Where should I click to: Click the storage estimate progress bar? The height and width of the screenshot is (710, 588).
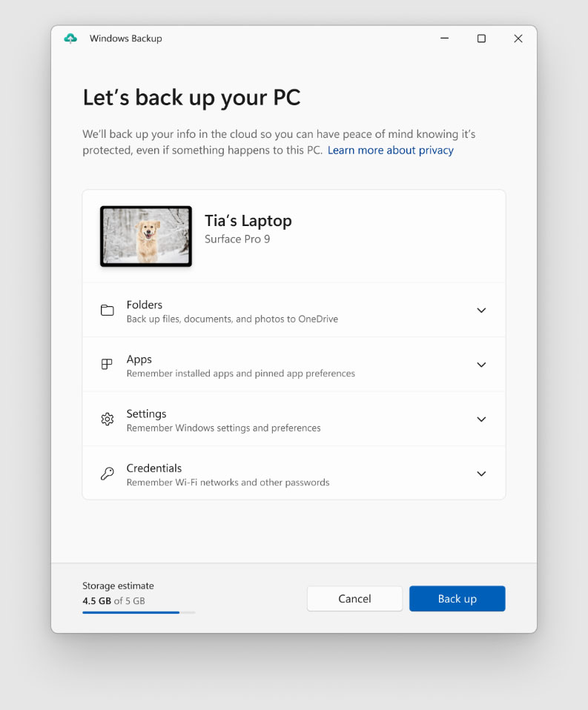(x=139, y=613)
